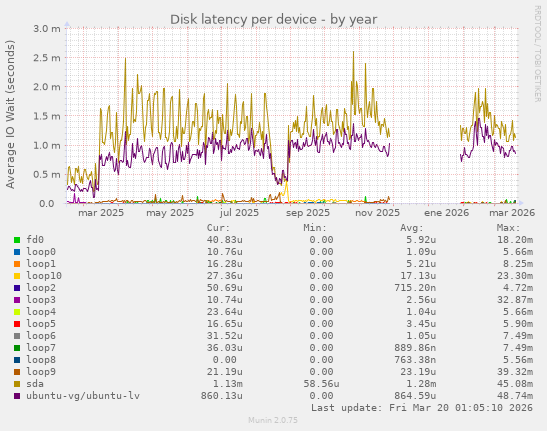Click the dark green loop7 legend swatch

click(17, 348)
